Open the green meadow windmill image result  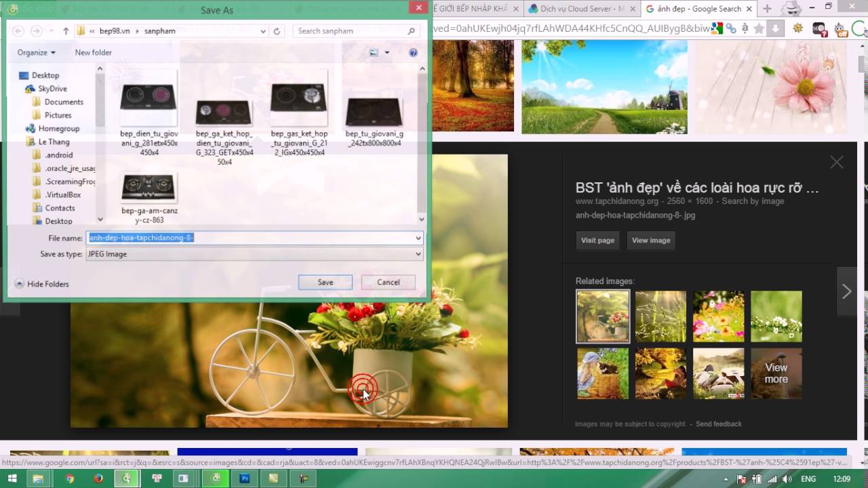coord(604,86)
